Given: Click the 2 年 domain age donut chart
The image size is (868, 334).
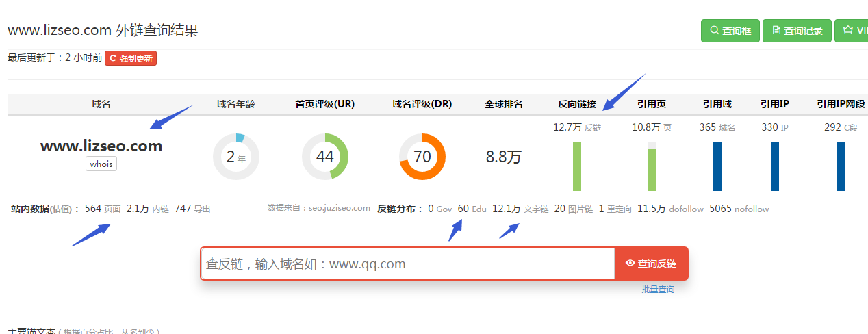Looking at the screenshot, I should pyautogui.click(x=235, y=157).
